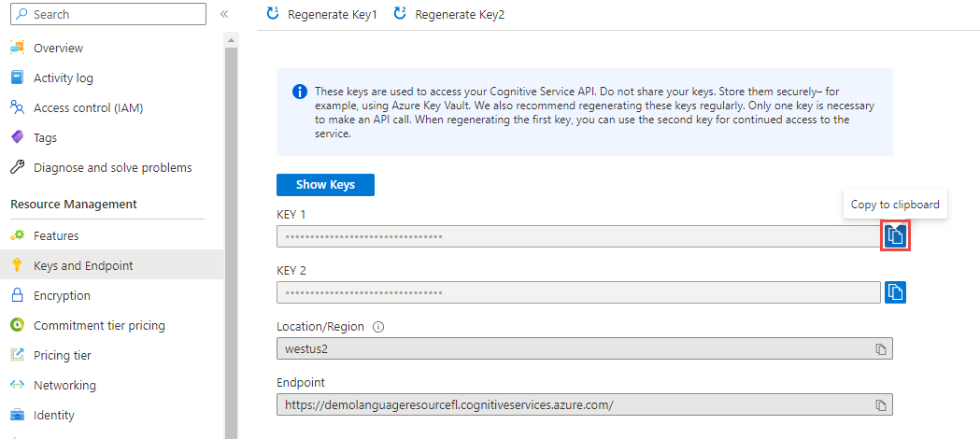Screen dimensions: 980x439
Task: Click the Features gear icon
Action: [18, 235]
